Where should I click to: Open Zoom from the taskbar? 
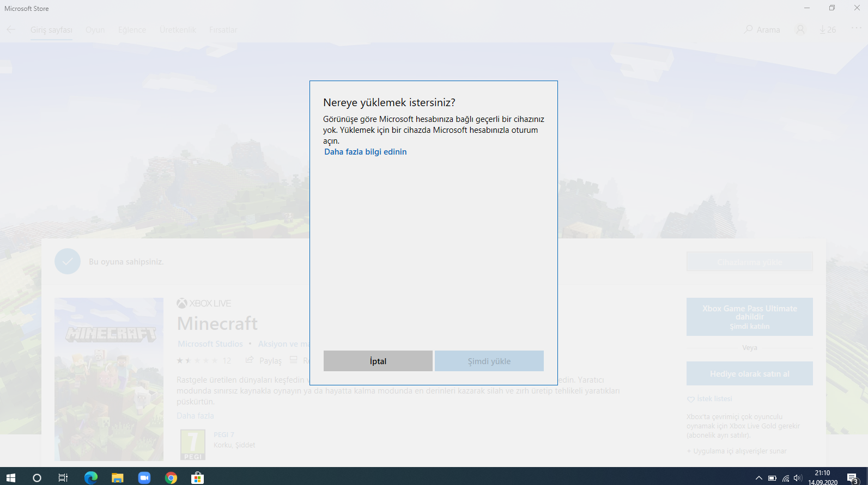tap(144, 477)
